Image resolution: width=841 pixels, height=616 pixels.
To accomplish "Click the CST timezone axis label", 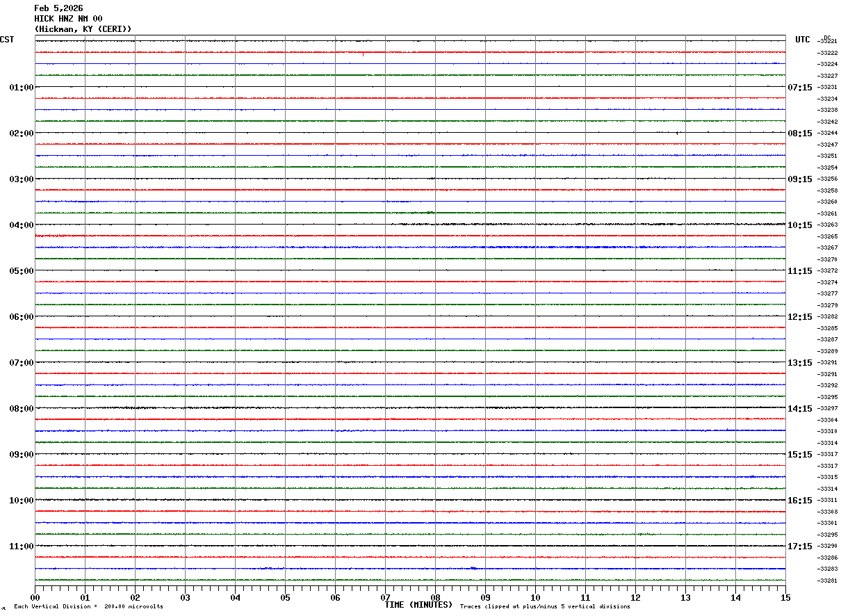I will (7, 40).
